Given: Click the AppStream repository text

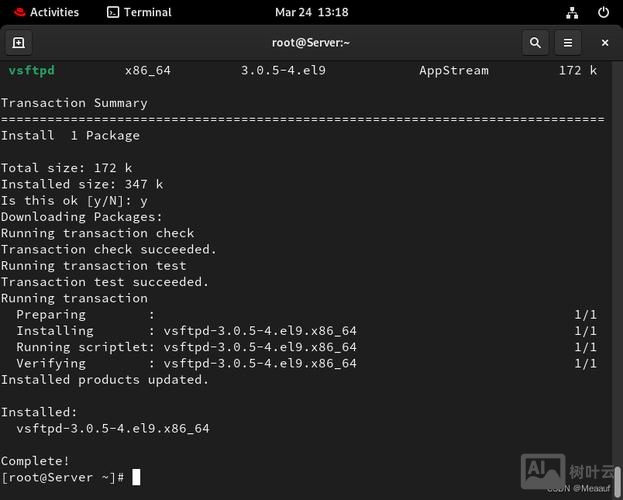Looking at the screenshot, I should coord(453,71).
